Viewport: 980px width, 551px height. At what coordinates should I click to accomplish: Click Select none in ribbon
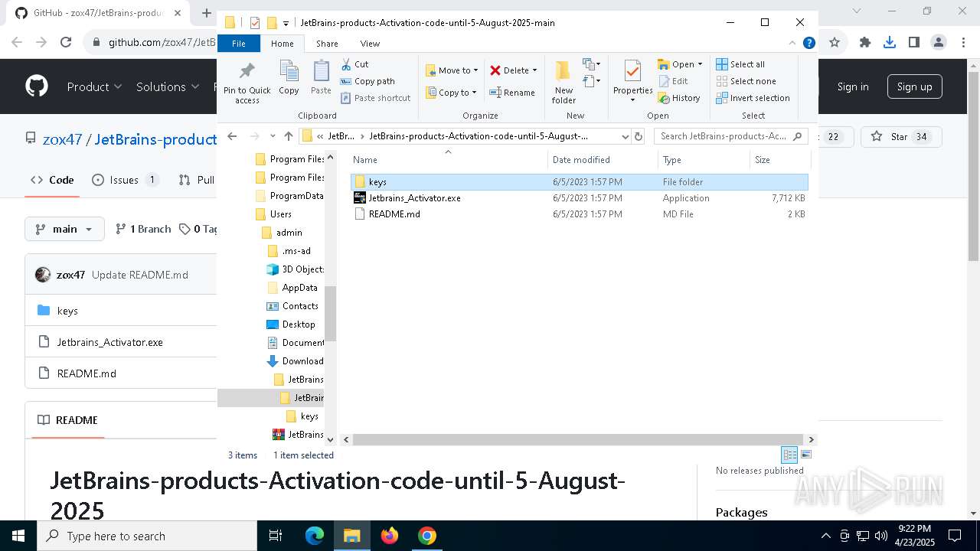pos(746,81)
